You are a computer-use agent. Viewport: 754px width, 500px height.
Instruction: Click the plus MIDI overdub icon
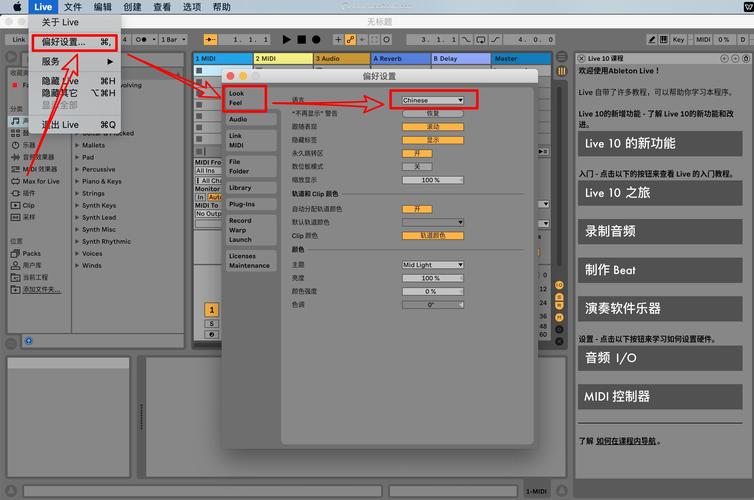tap(338, 39)
